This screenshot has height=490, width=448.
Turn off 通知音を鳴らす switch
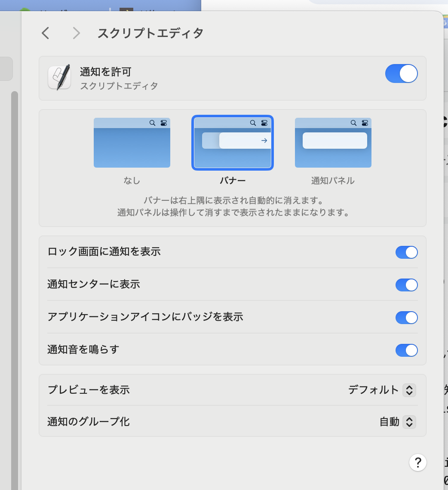406,350
